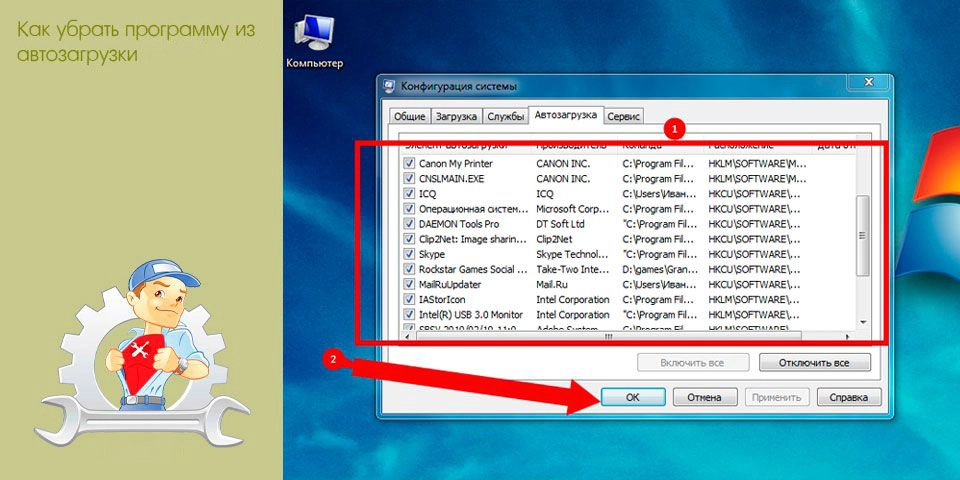
Task: Disable the ICQ startup checkbox
Action: tap(409, 194)
